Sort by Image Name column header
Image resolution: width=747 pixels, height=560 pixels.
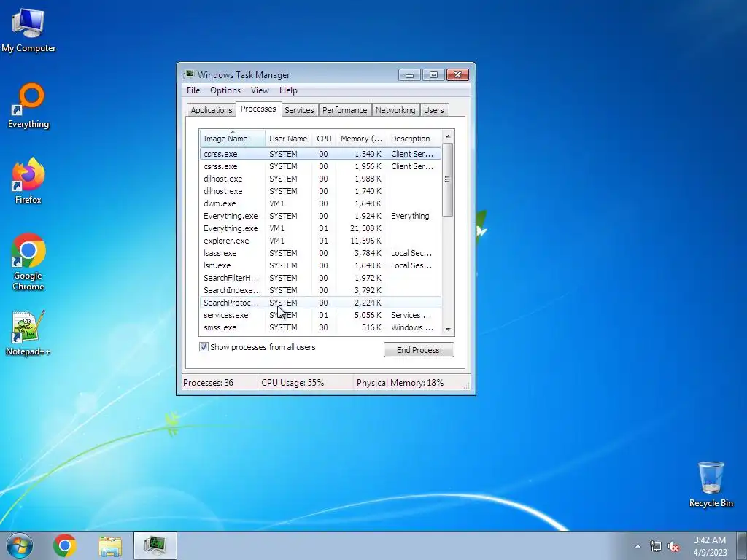pyautogui.click(x=232, y=139)
